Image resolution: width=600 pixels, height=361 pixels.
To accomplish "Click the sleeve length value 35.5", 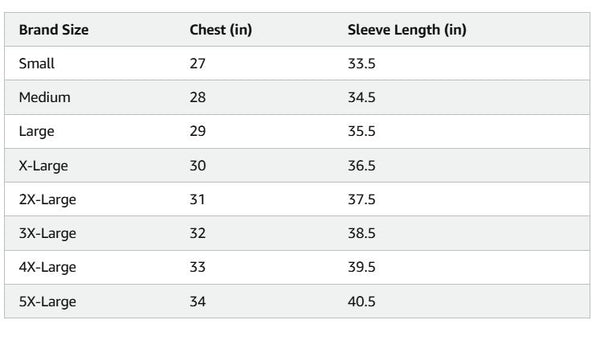I will (362, 131).
